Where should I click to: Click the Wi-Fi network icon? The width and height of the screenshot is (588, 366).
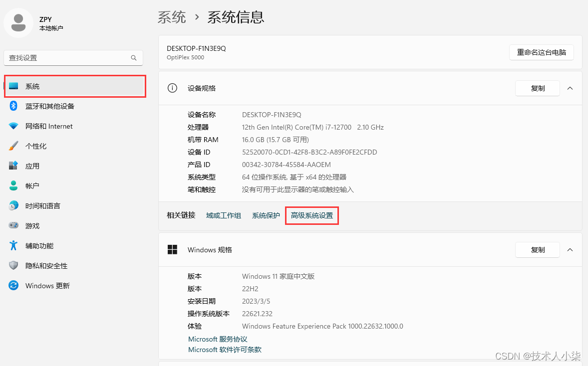13,126
